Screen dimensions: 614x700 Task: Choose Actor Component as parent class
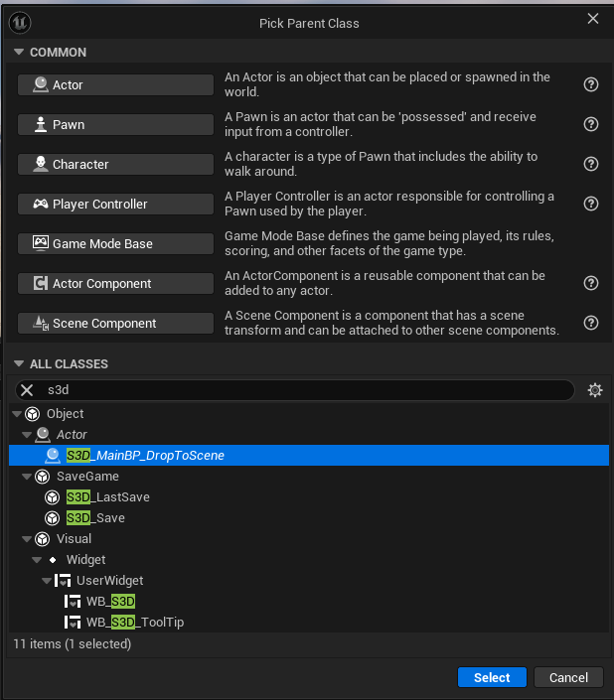115,284
